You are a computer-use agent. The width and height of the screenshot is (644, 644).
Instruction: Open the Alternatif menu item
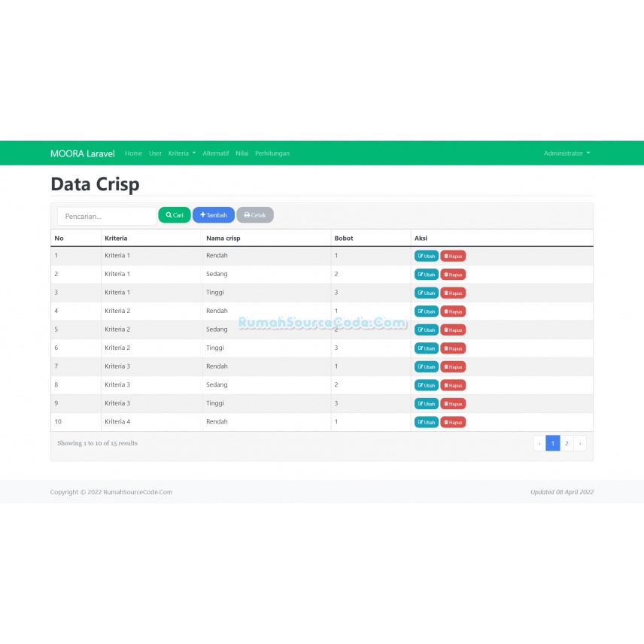click(x=216, y=153)
